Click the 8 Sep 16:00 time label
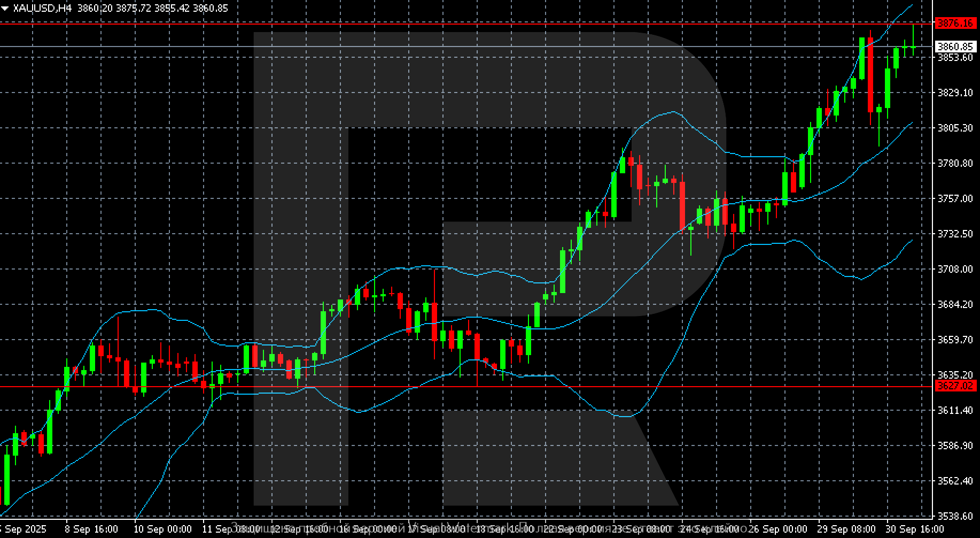This screenshot has width=980, height=538. click(x=91, y=529)
